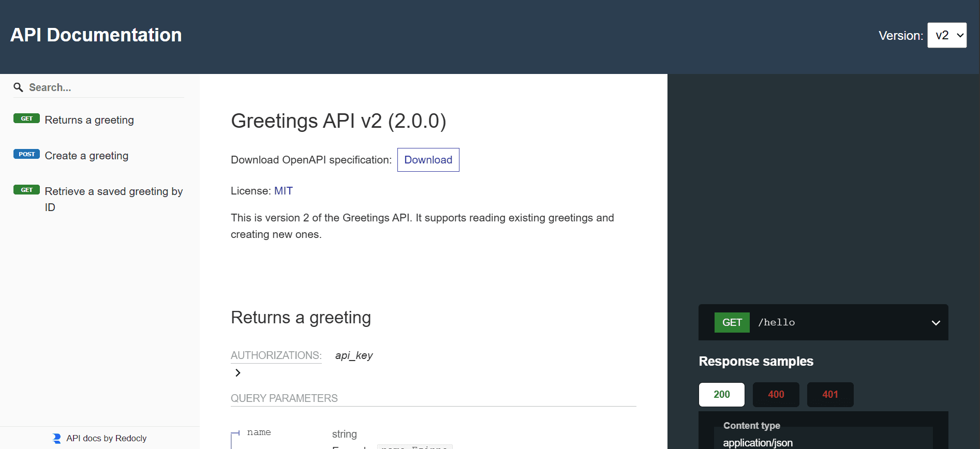Click the search magnifier icon

click(x=18, y=87)
